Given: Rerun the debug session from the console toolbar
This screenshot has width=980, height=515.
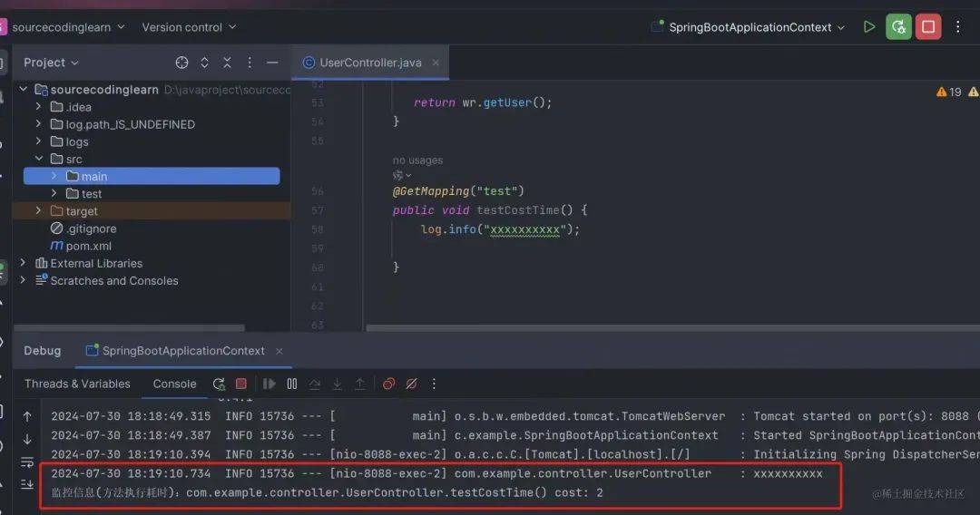Looking at the screenshot, I should pos(219,384).
